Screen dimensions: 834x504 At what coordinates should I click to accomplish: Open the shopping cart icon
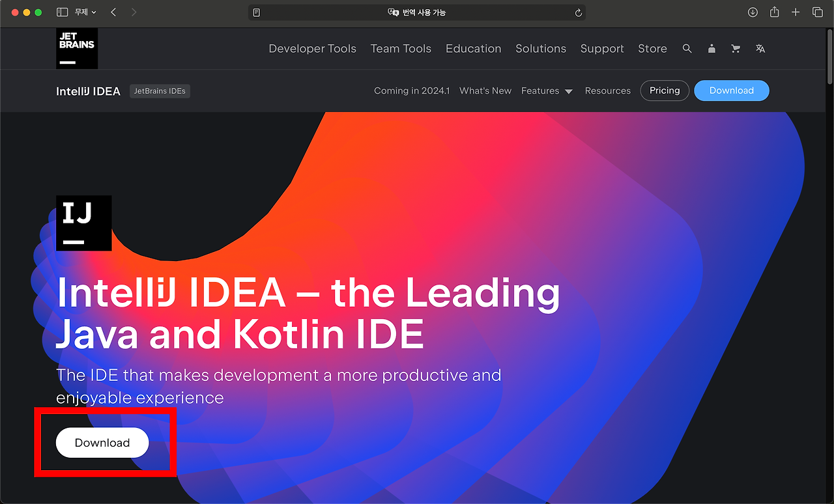[736, 48]
